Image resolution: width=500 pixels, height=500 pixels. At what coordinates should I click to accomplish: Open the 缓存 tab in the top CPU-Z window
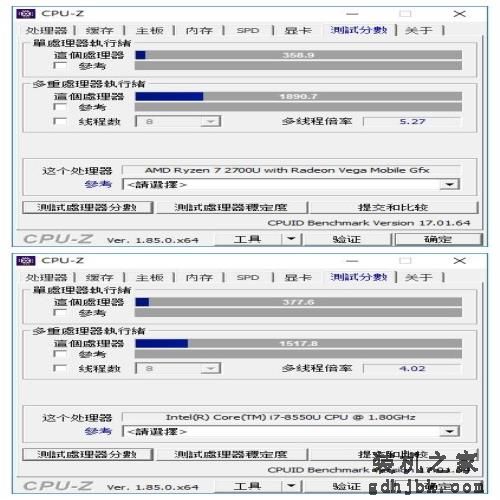[100, 30]
